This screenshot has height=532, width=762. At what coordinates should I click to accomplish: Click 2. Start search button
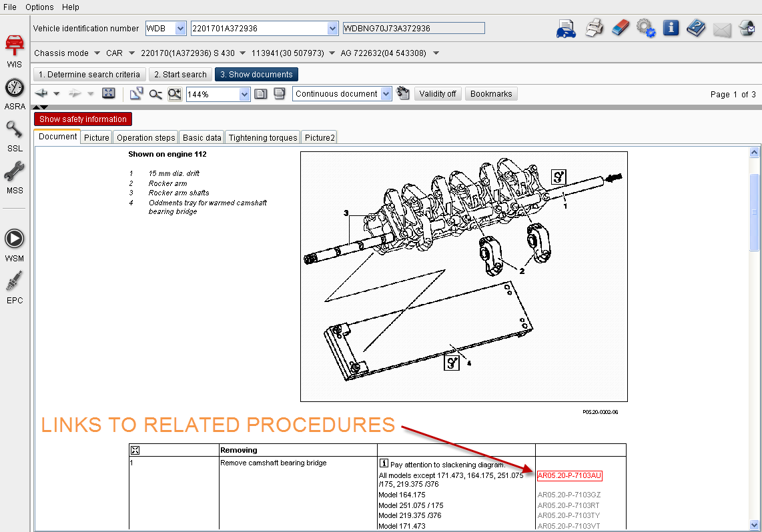180,74
